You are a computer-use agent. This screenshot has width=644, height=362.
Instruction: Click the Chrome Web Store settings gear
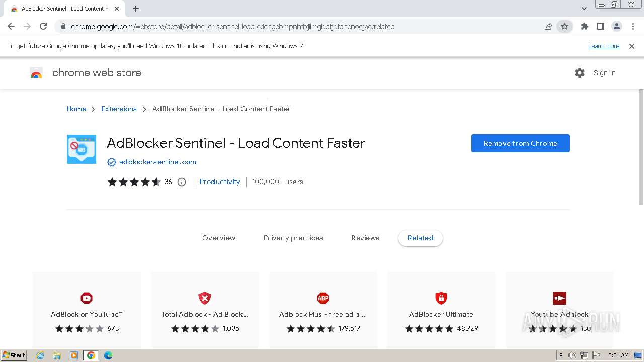580,73
